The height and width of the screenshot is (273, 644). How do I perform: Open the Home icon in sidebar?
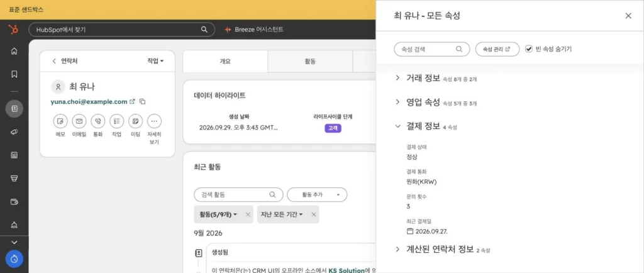pos(14,52)
